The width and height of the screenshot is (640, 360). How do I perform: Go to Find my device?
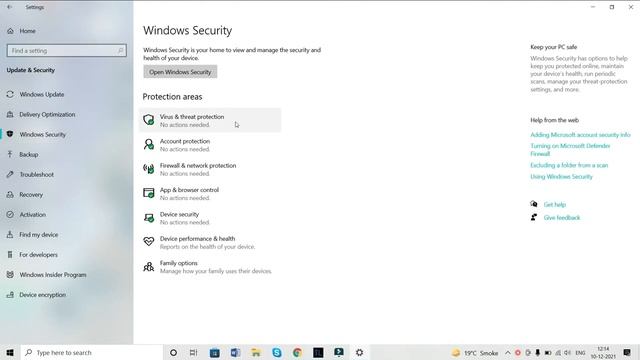(38, 235)
